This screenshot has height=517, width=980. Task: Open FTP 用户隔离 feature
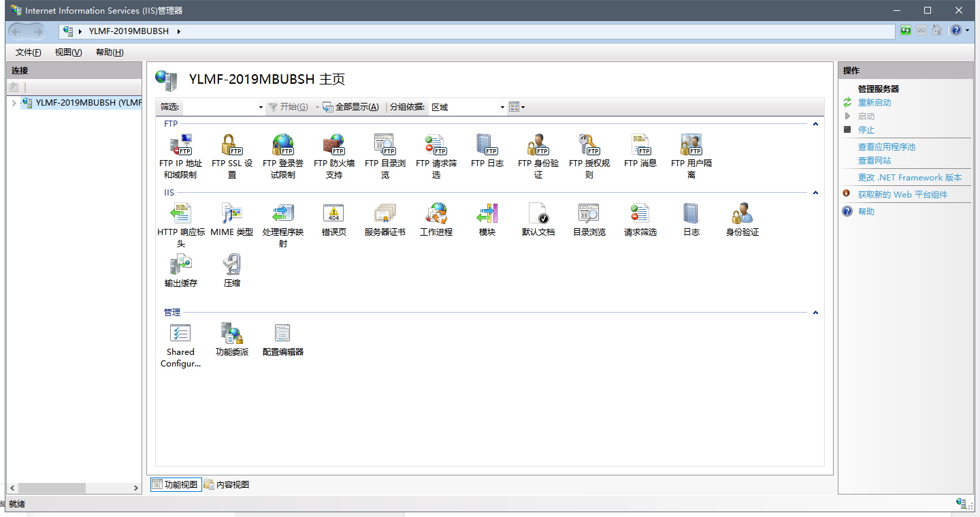tap(691, 157)
